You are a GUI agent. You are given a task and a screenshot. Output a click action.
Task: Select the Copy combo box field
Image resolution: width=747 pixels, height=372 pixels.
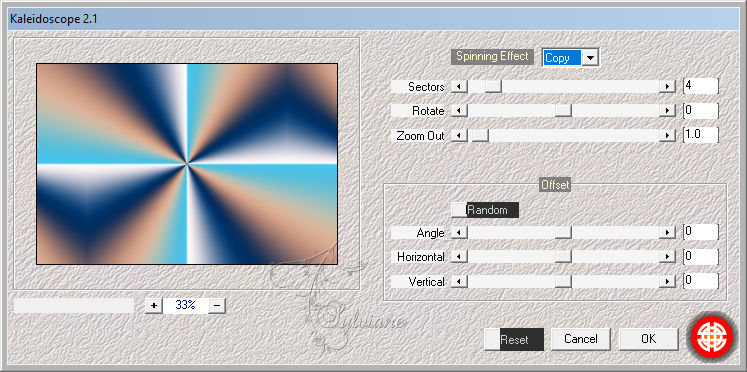click(x=562, y=58)
